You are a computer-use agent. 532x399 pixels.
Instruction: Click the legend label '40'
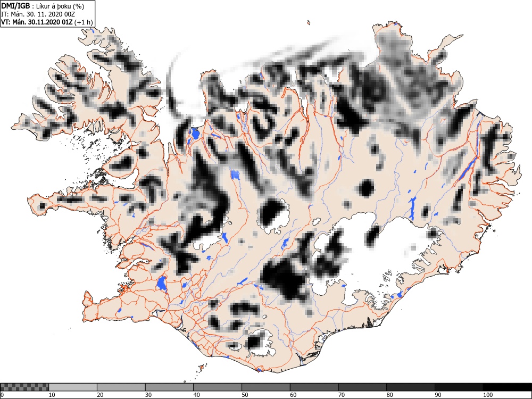pos(196,395)
